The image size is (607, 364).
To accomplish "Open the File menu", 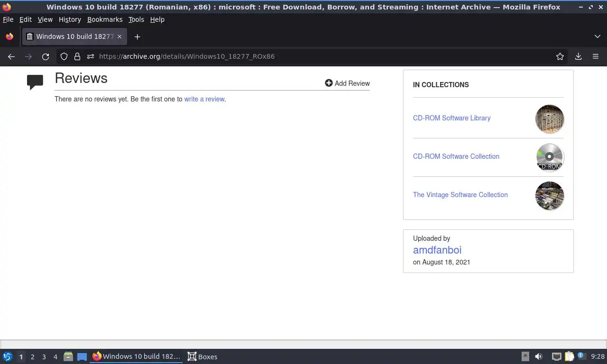I will pyautogui.click(x=8, y=19).
